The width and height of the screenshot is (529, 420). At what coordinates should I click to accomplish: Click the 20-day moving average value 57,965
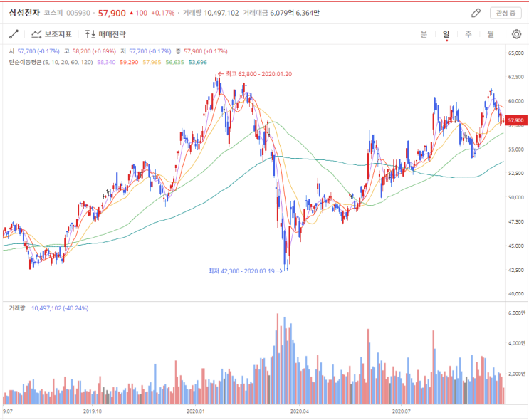click(152, 62)
